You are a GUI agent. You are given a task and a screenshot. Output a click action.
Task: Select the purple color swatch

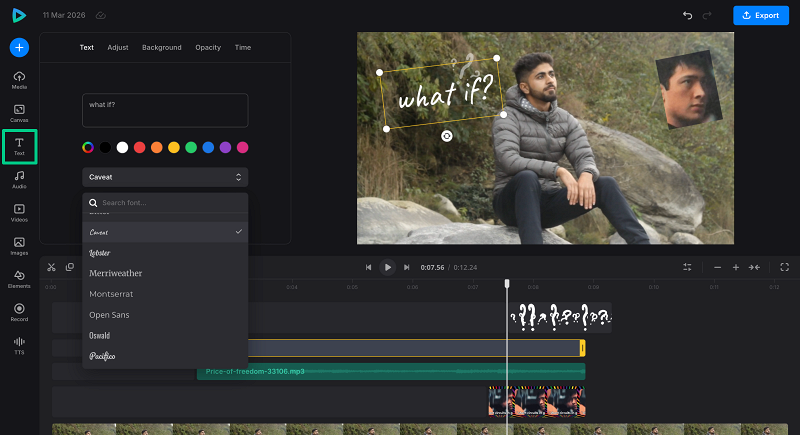(226, 147)
